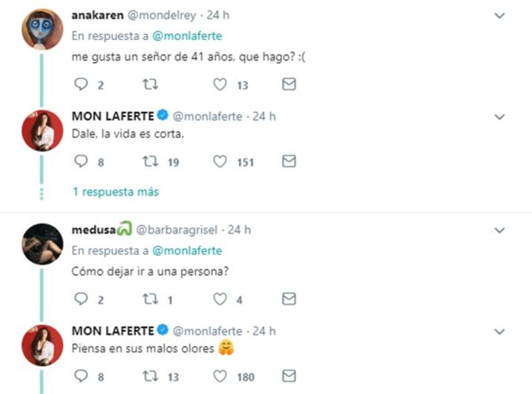Open @monlaferte mention in anakaren's reply
The height and width of the screenshot is (394, 532).
tap(187, 37)
